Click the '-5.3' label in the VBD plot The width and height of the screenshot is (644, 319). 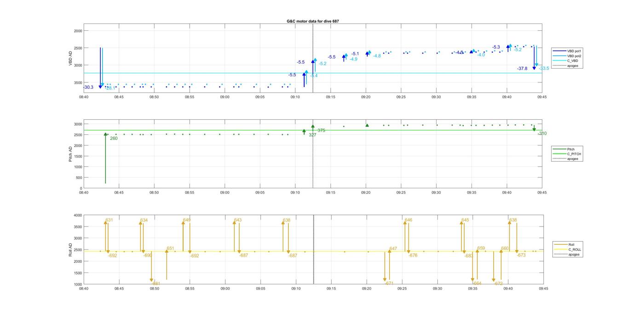coord(496,47)
